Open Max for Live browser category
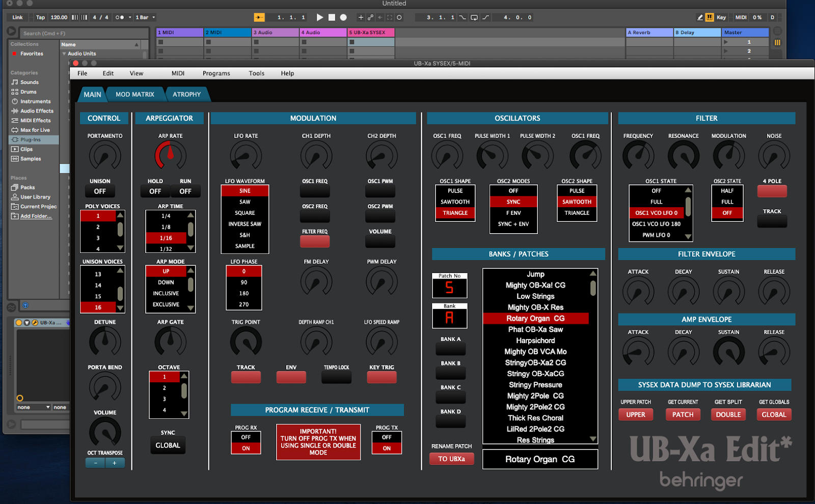Screen dimensions: 815x504 click(35, 130)
